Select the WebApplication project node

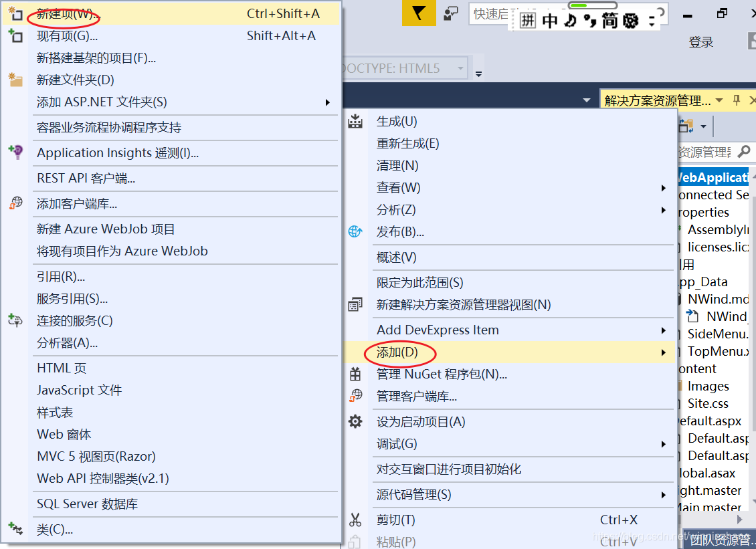coord(713,177)
